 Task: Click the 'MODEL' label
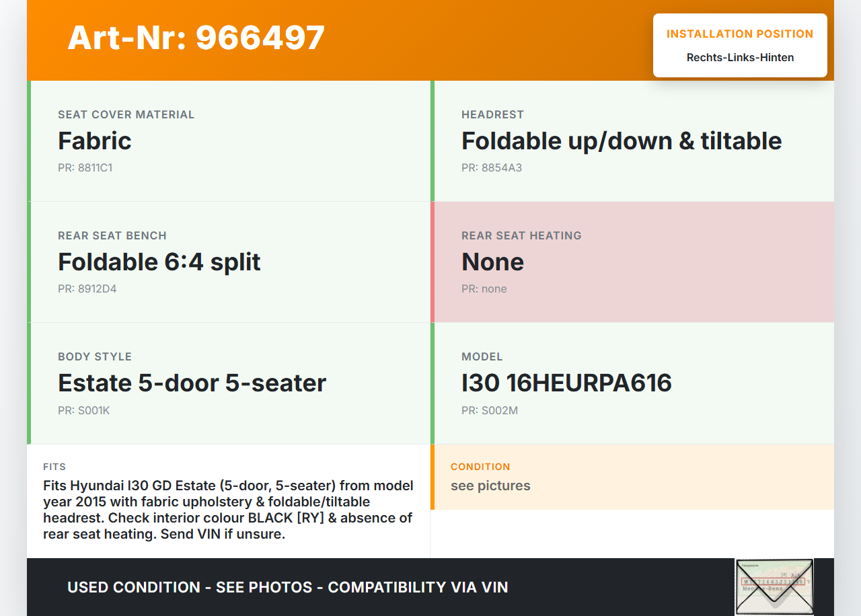point(482,356)
